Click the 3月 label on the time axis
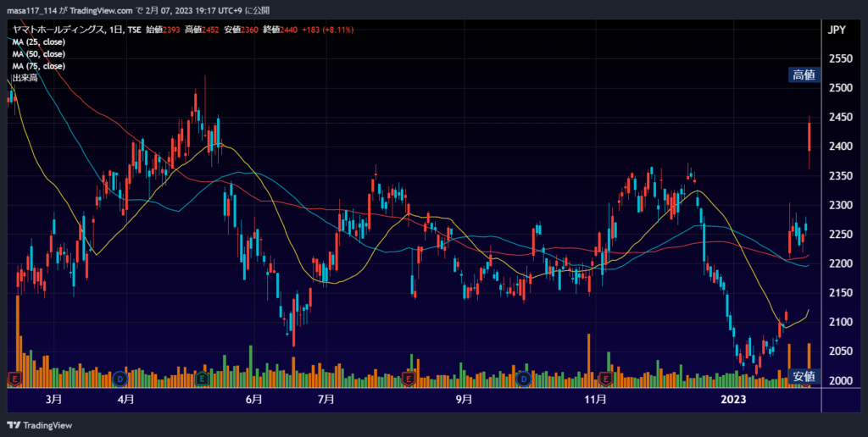 point(53,400)
